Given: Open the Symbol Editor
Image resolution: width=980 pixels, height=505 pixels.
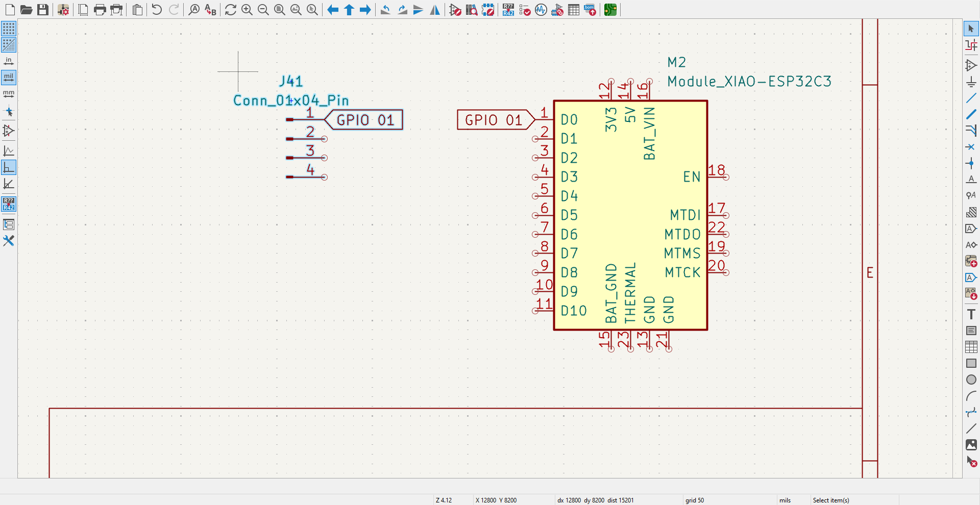Looking at the screenshot, I should [x=455, y=10].
